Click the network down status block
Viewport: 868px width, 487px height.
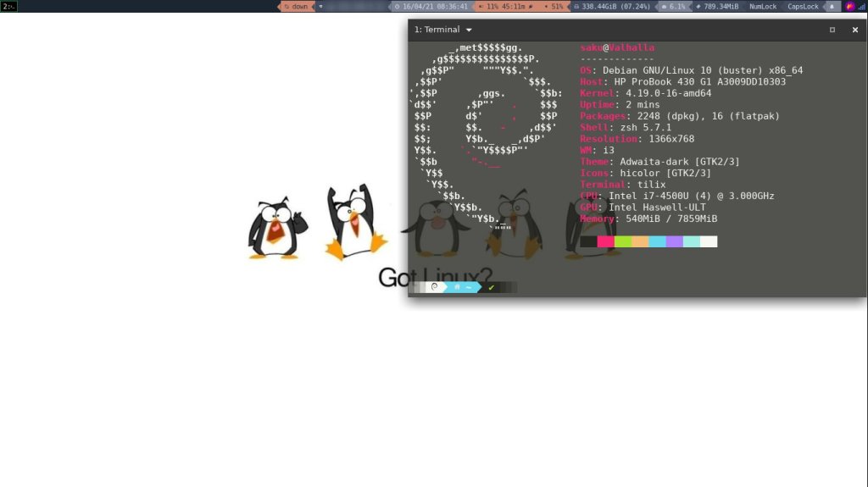point(297,6)
